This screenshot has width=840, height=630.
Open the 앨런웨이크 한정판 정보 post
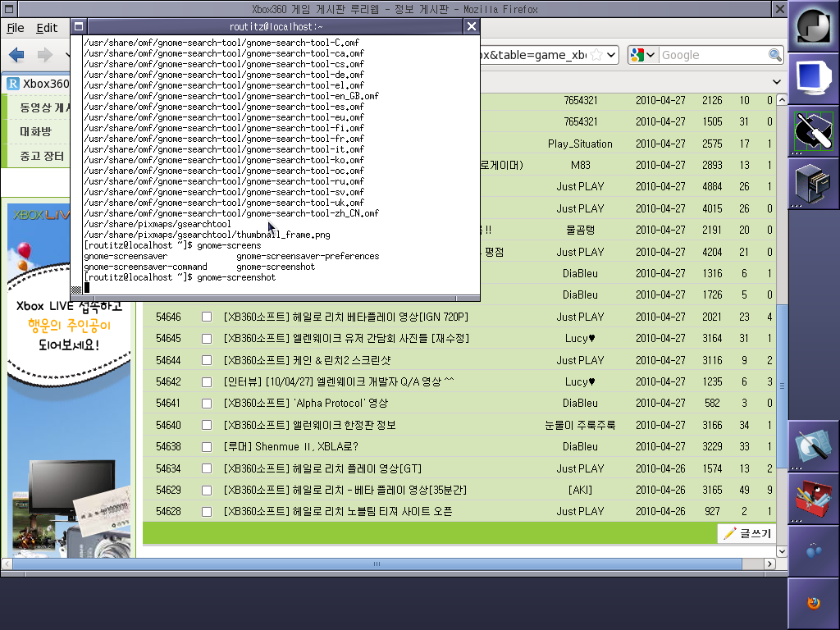tap(309, 426)
